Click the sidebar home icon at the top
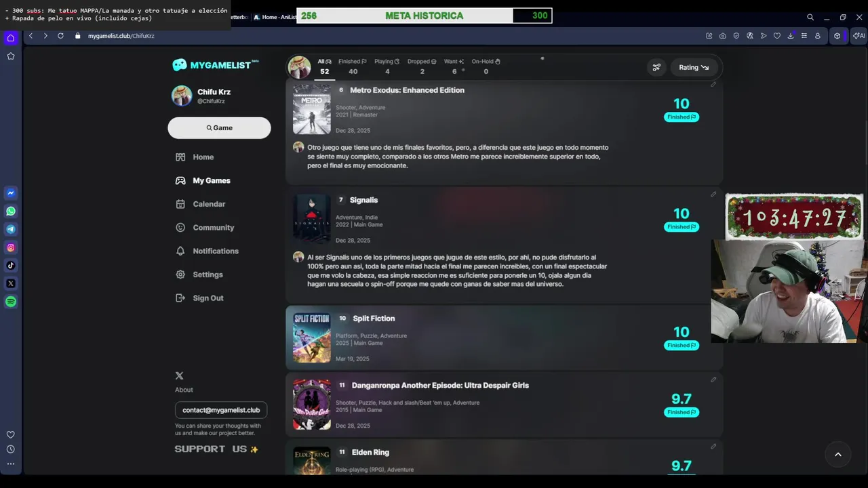 click(x=11, y=38)
